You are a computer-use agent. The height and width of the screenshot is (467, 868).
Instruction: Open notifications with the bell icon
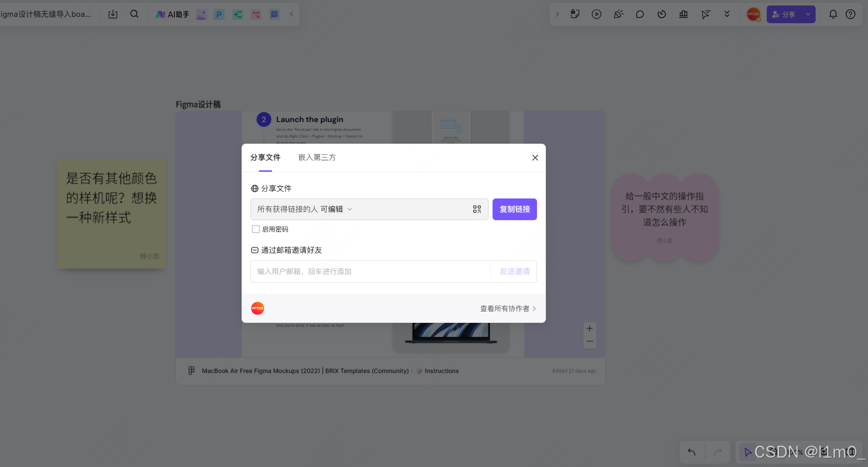coord(833,14)
